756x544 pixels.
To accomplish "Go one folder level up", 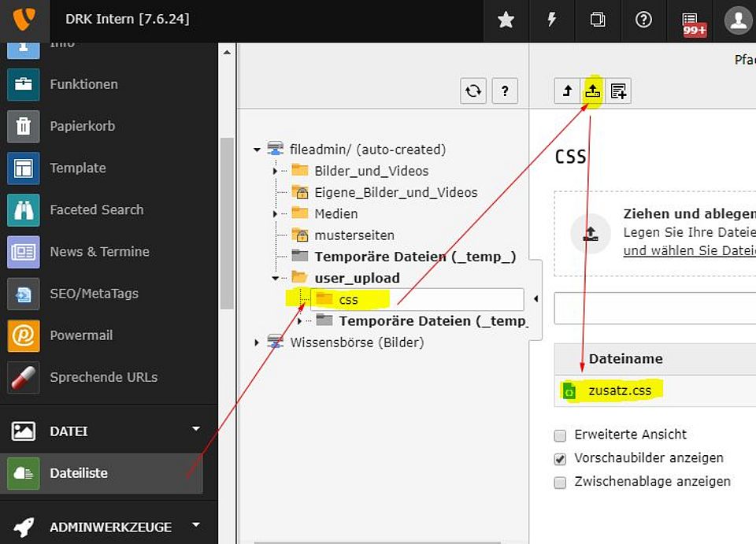I will [x=567, y=91].
